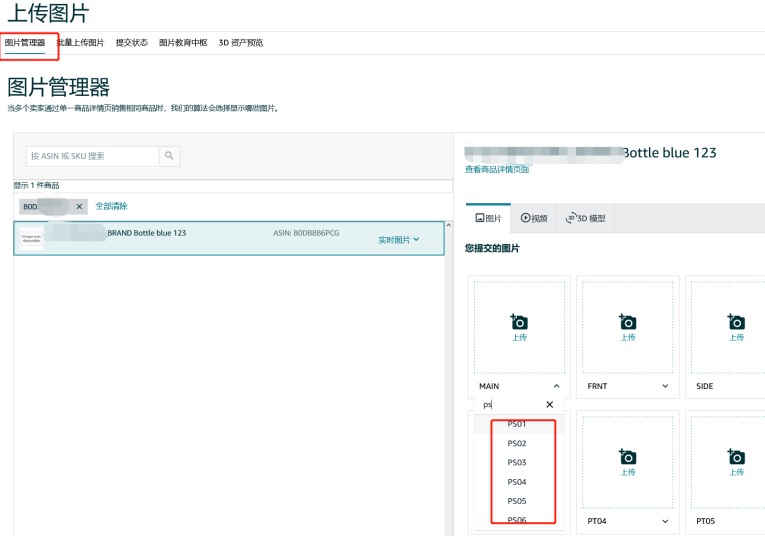Open the 3D 资产预览 tab
This screenshot has height=536, width=765.
coord(241,43)
